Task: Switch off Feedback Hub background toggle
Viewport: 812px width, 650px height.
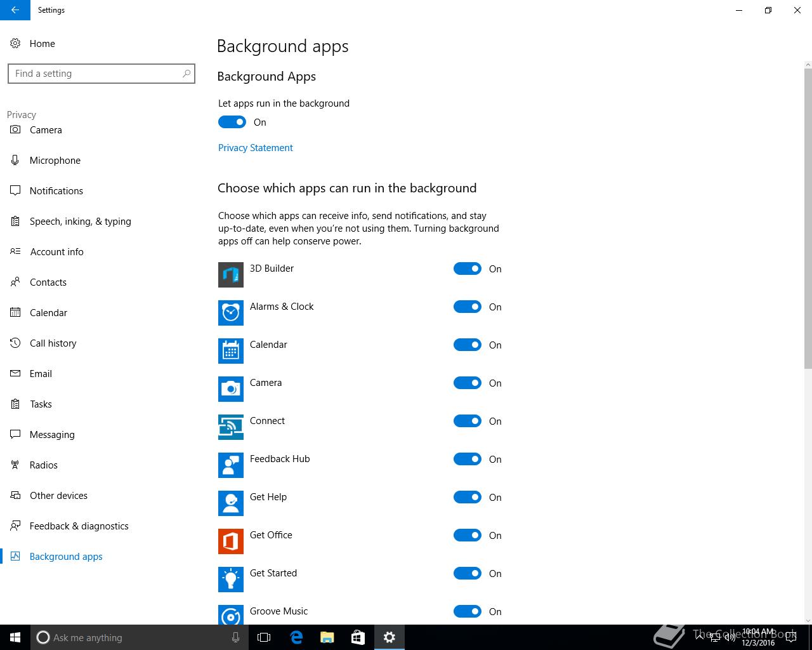Action: (468, 459)
